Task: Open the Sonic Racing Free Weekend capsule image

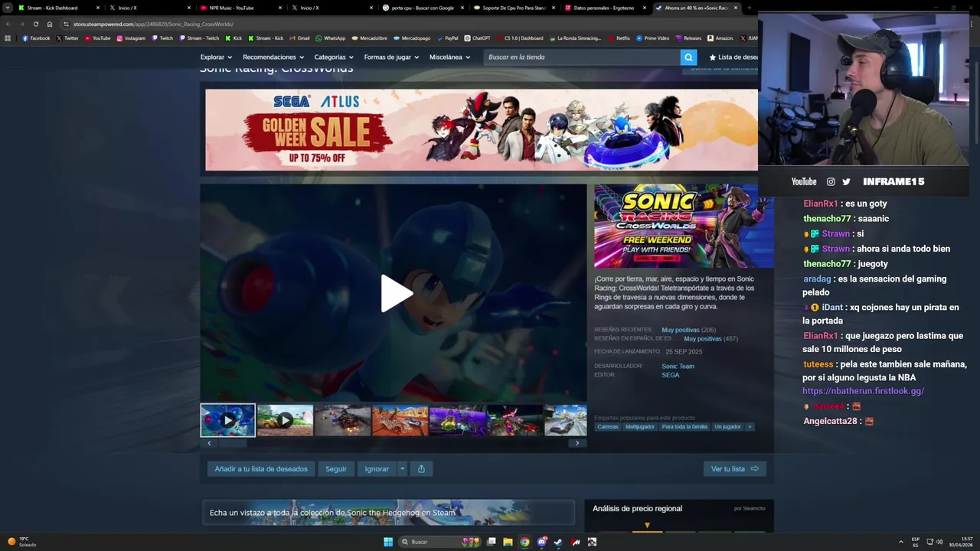Action: coord(684,226)
